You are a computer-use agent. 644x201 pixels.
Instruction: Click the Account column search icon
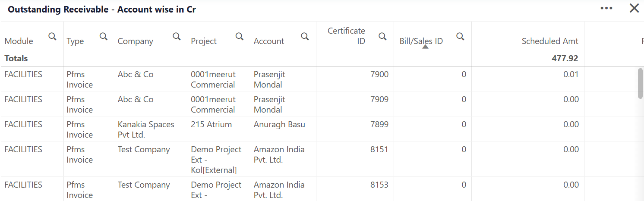pyautogui.click(x=305, y=36)
